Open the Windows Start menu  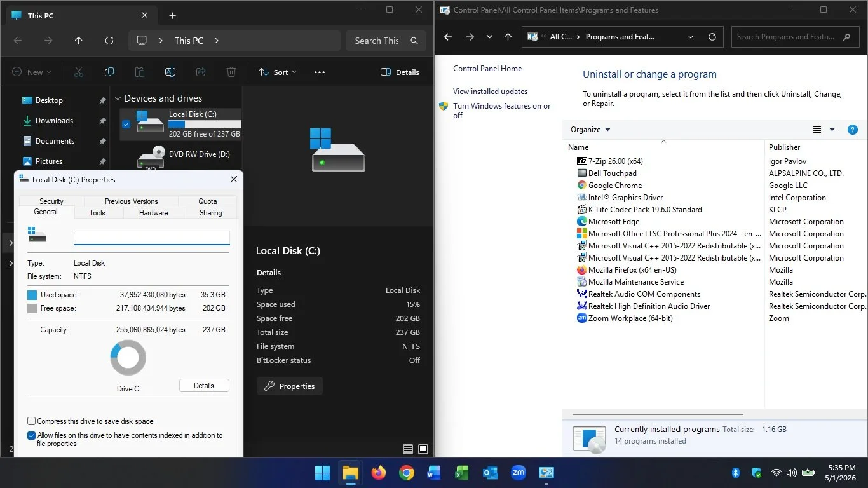click(323, 473)
